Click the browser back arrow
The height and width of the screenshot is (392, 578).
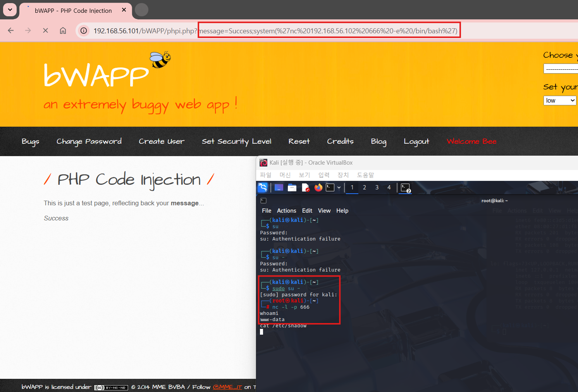pyautogui.click(x=11, y=31)
